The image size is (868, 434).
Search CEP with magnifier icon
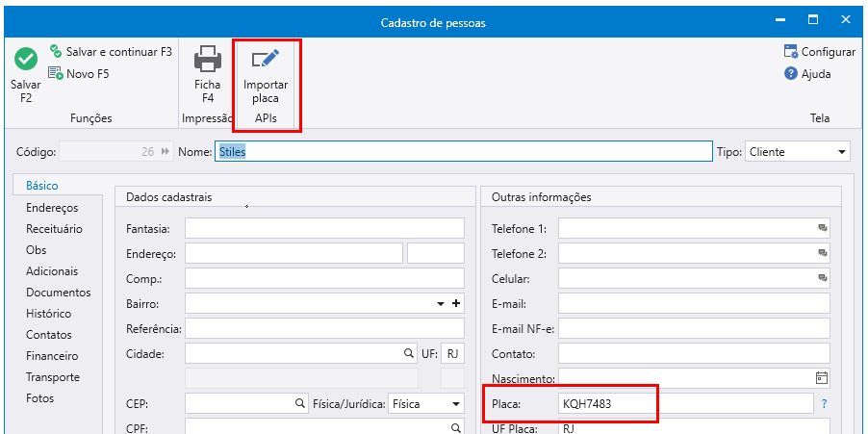point(300,403)
